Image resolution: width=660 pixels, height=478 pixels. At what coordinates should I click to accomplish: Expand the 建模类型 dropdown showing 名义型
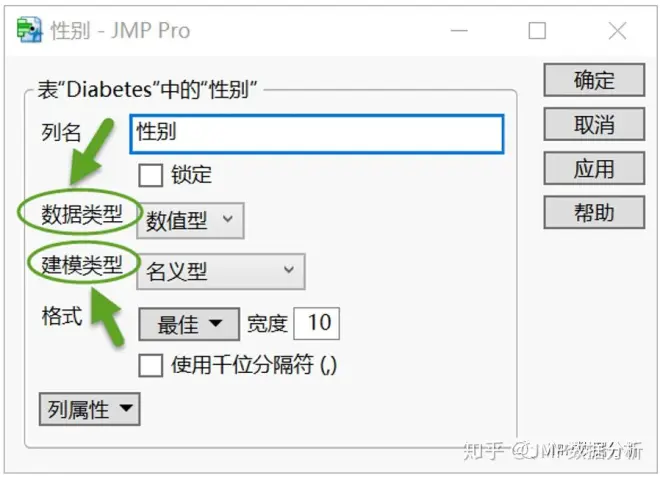click(221, 271)
